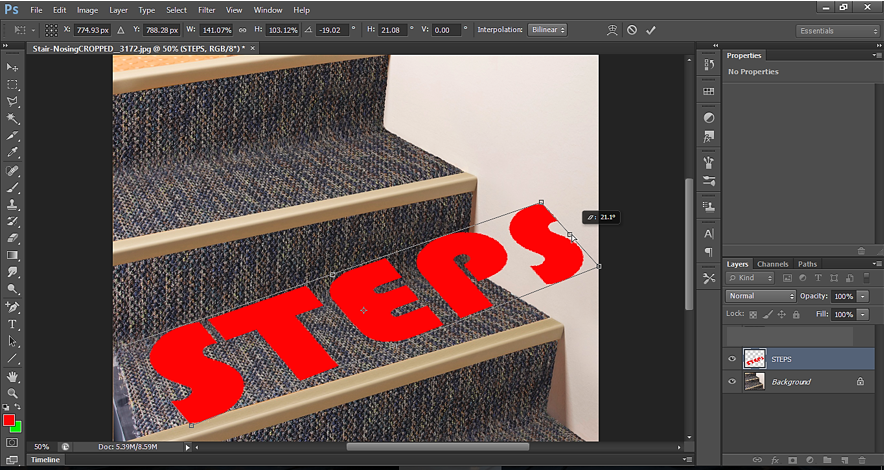
Task: Hide the STEPS layer
Action: 732,359
